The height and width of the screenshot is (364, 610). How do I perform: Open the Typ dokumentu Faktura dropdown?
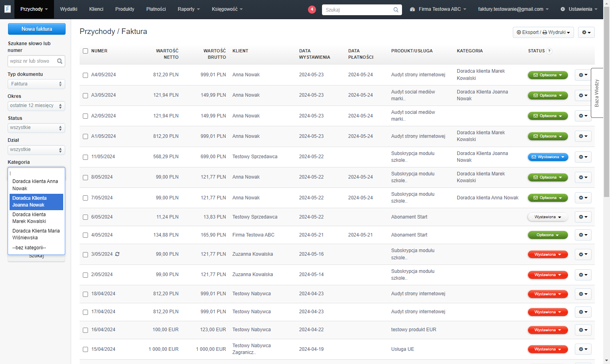[36, 84]
